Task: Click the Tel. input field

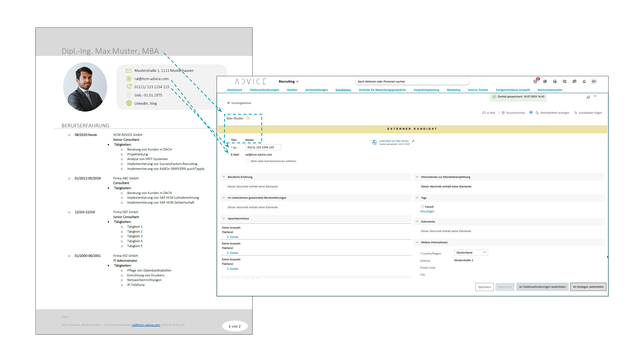Action: [263, 147]
